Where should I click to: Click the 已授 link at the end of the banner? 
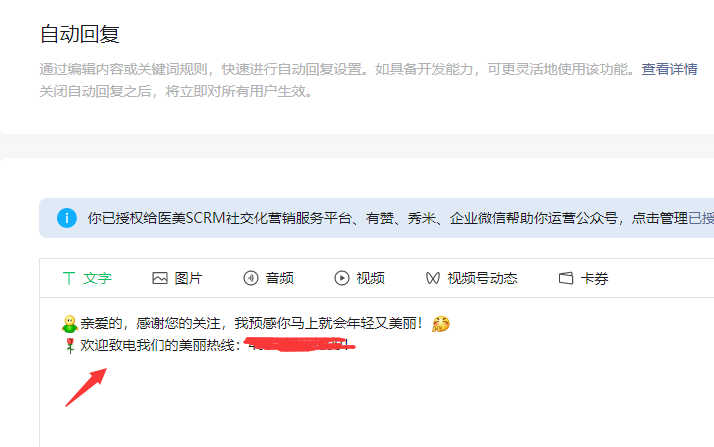(701, 218)
